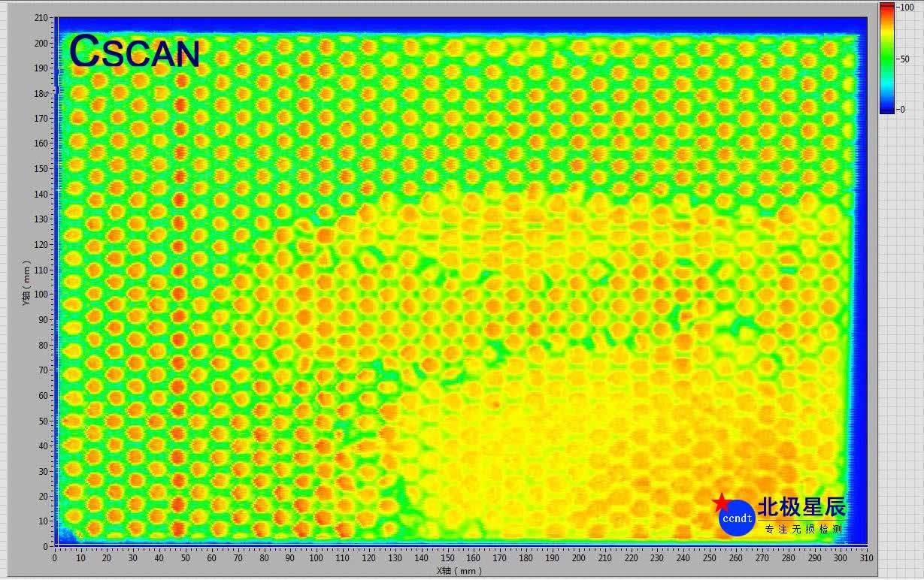Select the 250 tick on X axis
Image resolution: width=924 pixels, height=580 pixels.
click(710, 558)
